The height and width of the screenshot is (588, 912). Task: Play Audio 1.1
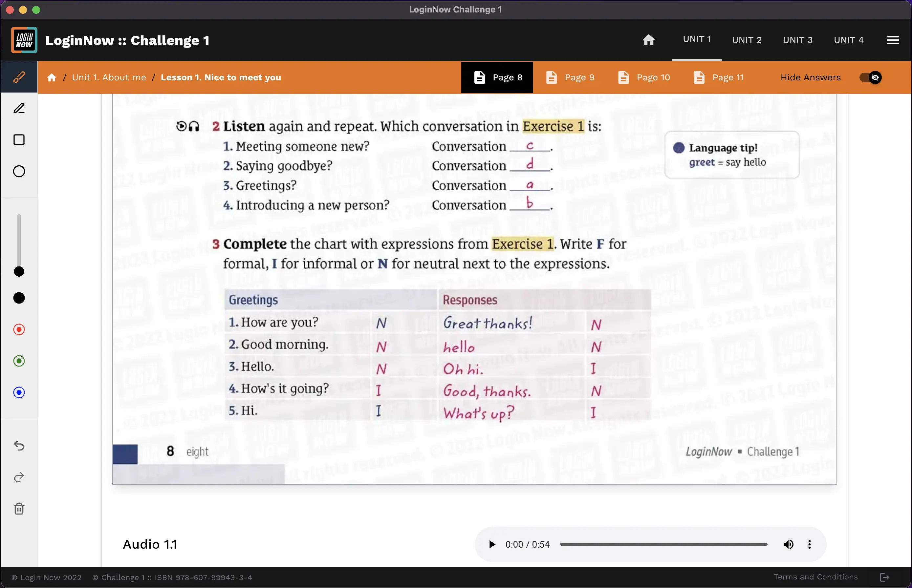[492, 544]
